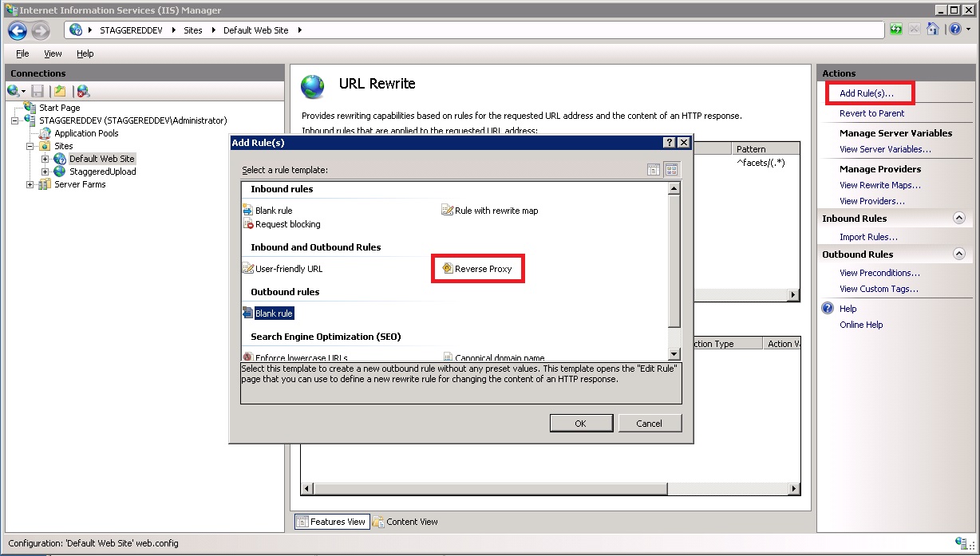This screenshot has width=980, height=556.
Task: Select the STAGGEREDDEV server node
Action: (x=132, y=120)
